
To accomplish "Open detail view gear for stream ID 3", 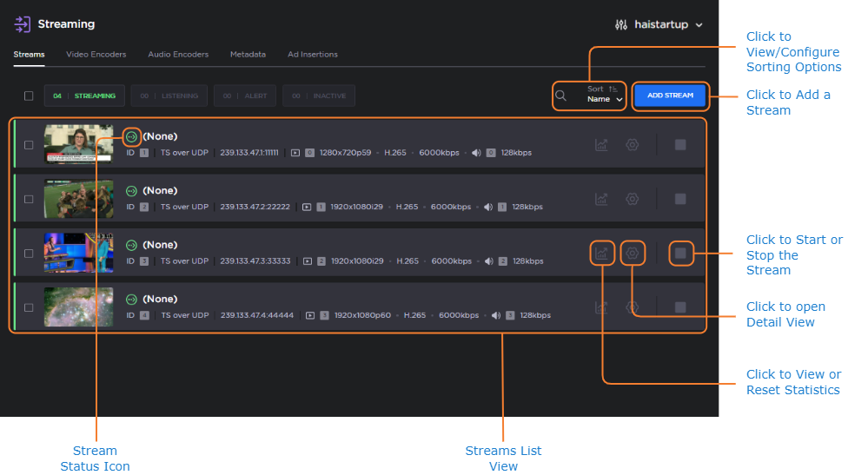I will tap(633, 254).
